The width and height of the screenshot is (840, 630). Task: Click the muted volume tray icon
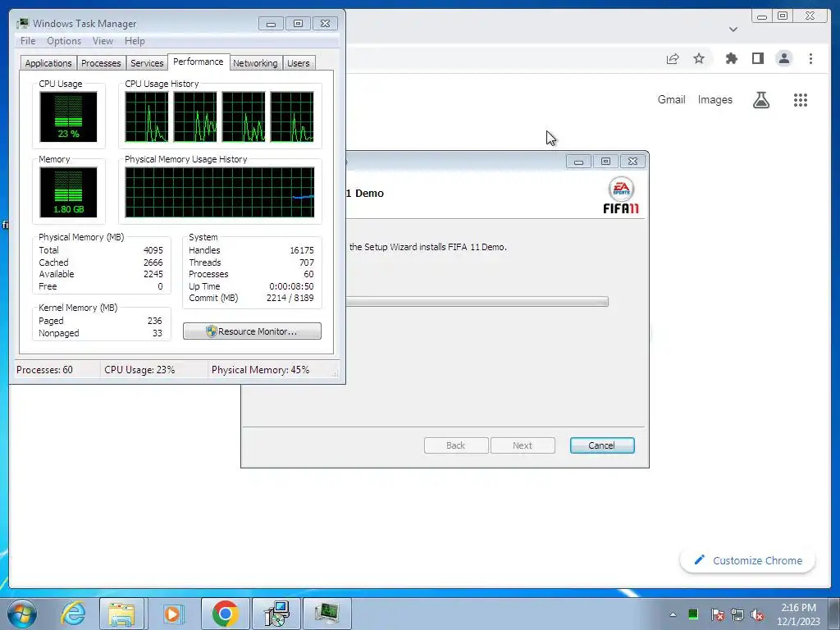(x=757, y=614)
